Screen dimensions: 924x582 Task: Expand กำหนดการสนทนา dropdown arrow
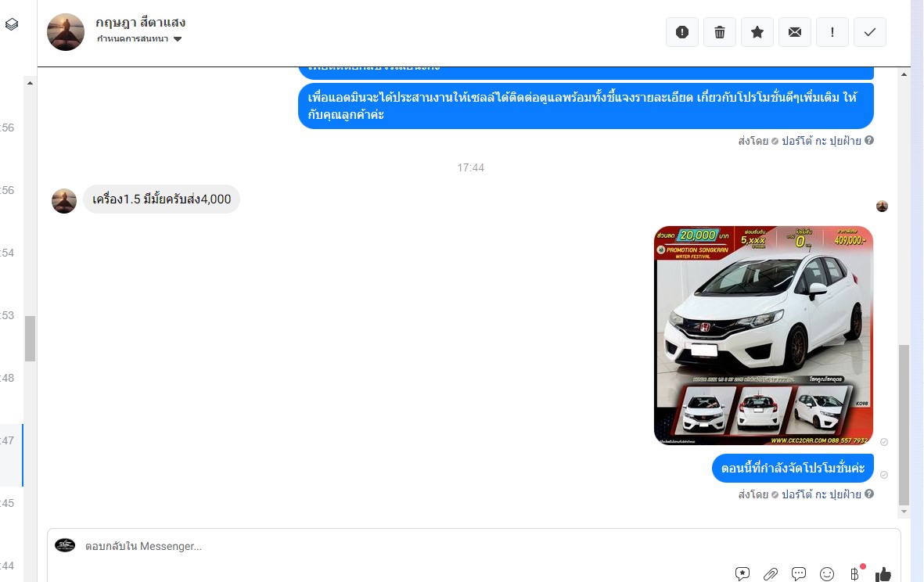(178, 39)
